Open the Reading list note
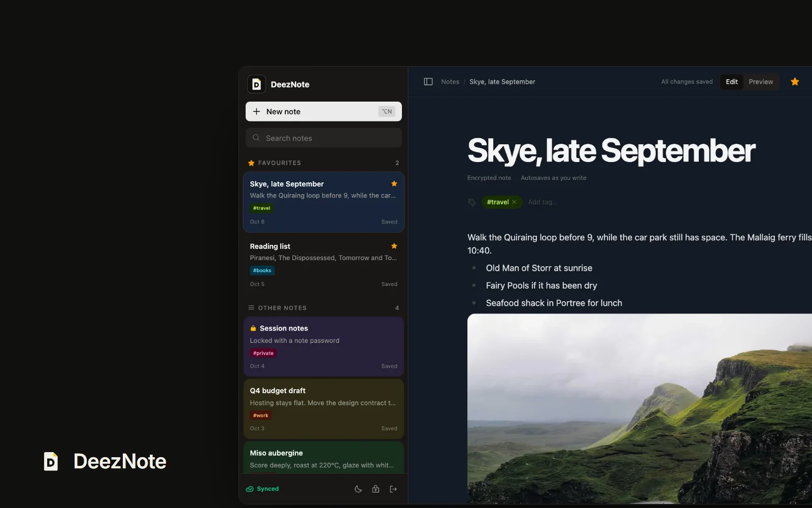This screenshot has width=812, height=508. click(x=324, y=265)
